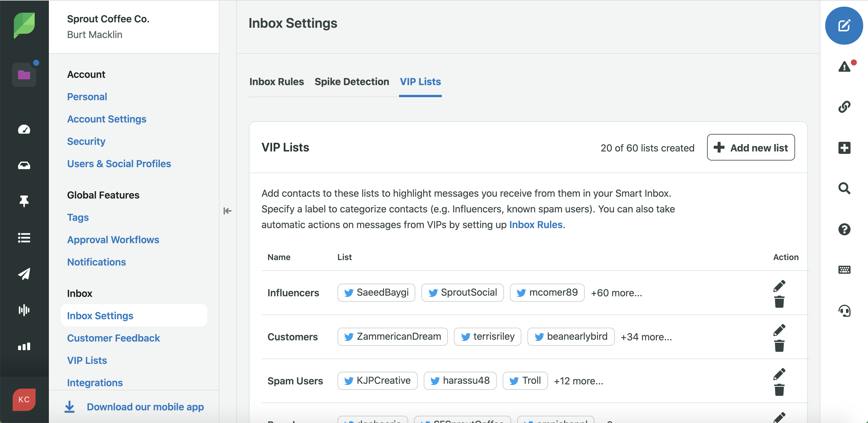This screenshot has width=868, height=423.
Task: Open Notifications settings
Action: 96,262
